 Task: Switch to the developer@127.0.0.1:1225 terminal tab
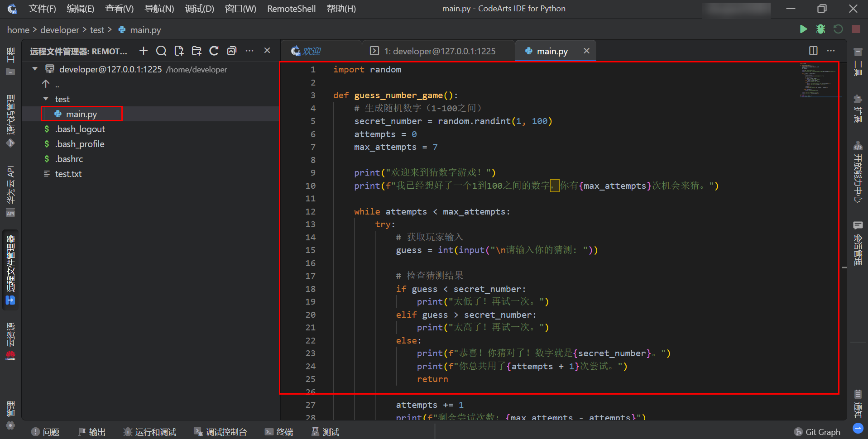pyautogui.click(x=439, y=51)
